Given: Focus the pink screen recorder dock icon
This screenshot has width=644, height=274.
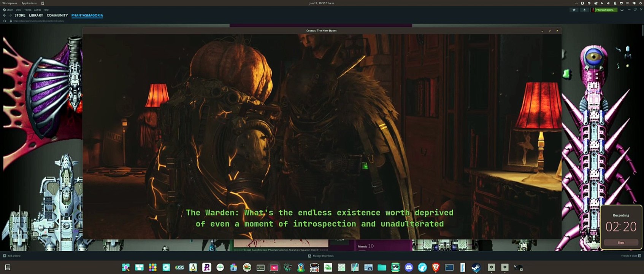Looking at the screenshot, I should tap(274, 268).
